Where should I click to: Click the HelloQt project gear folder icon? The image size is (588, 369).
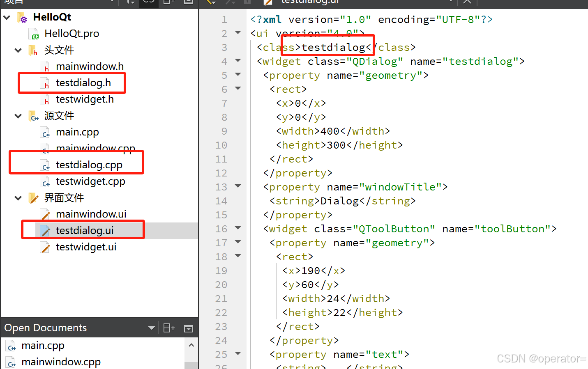[x=22, y=18]
